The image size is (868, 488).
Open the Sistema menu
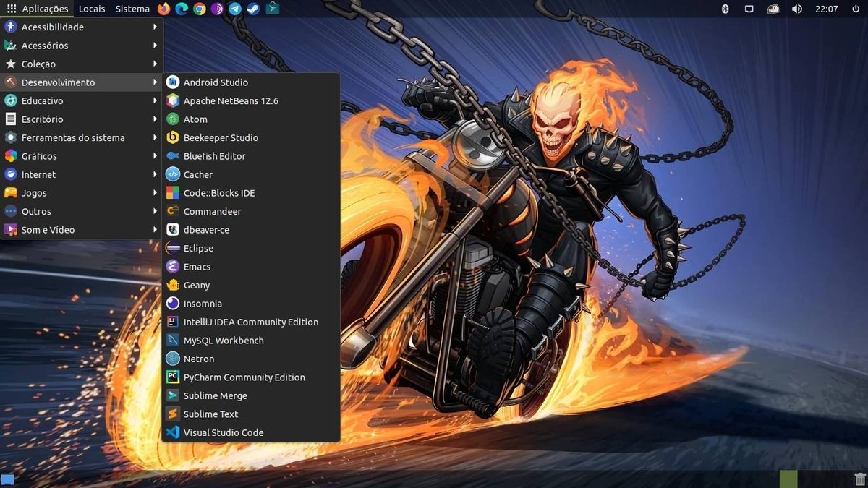[x=132, y=9]
